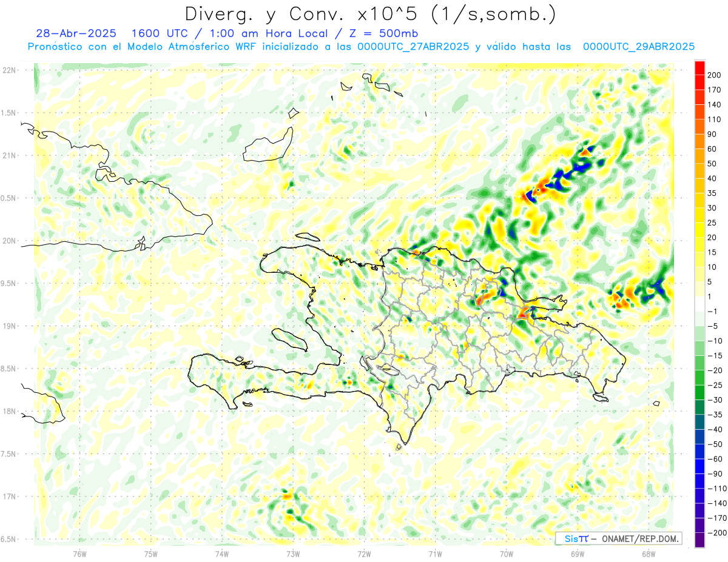Click the -90 legend value
The width and height of the screenshot is (728, 562).
pyautogui.click(x=715, y=473)
